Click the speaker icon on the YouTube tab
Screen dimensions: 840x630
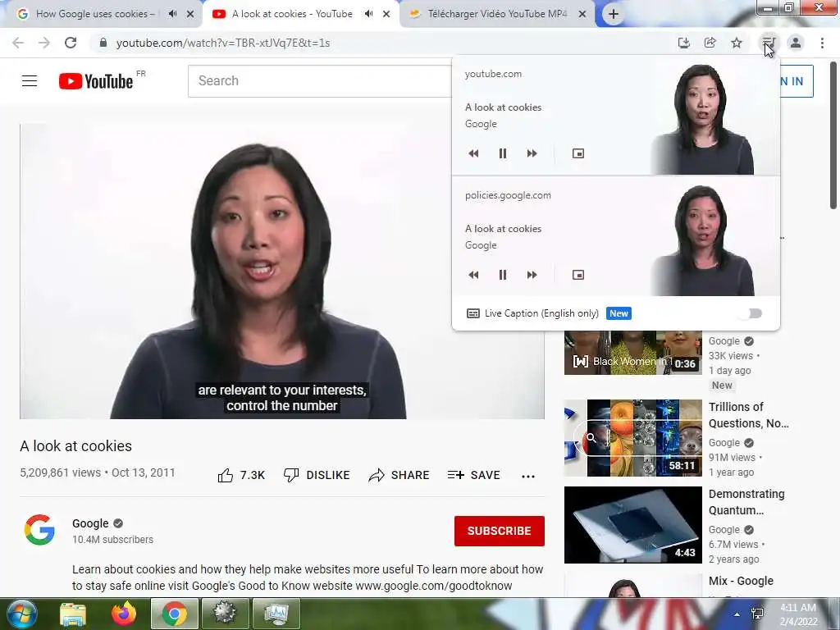tap(368, 14)
